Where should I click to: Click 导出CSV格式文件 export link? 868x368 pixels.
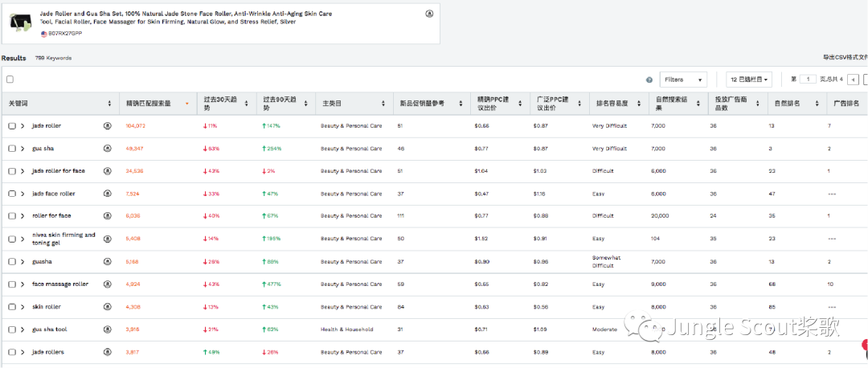[x=844, y=58]
